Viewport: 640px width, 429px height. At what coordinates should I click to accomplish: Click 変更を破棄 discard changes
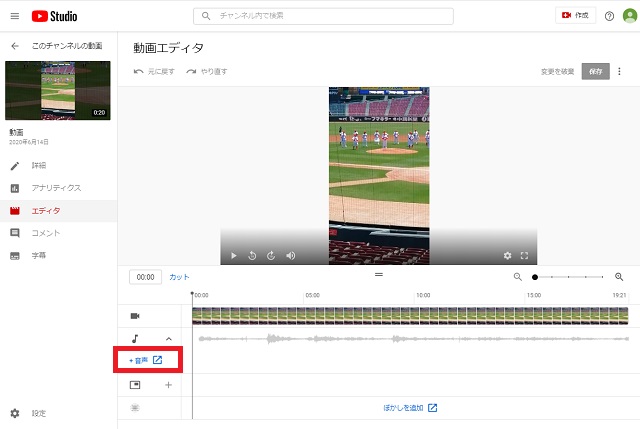tap(557, 71)
